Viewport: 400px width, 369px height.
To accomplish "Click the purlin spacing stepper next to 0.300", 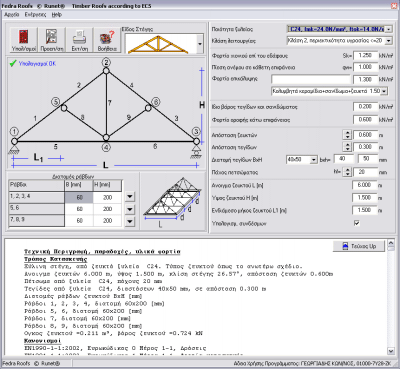I will click(x=348, y=147).
